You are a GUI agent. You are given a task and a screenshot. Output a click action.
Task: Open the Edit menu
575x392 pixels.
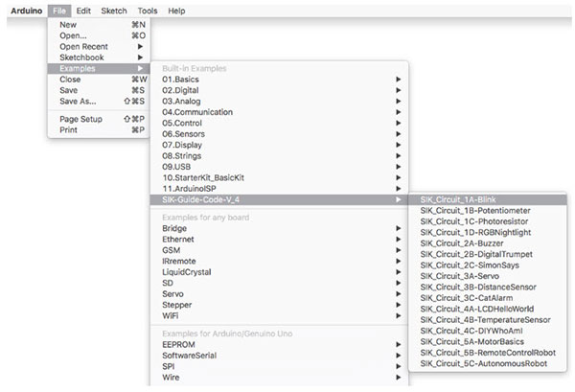pos(83,11)
